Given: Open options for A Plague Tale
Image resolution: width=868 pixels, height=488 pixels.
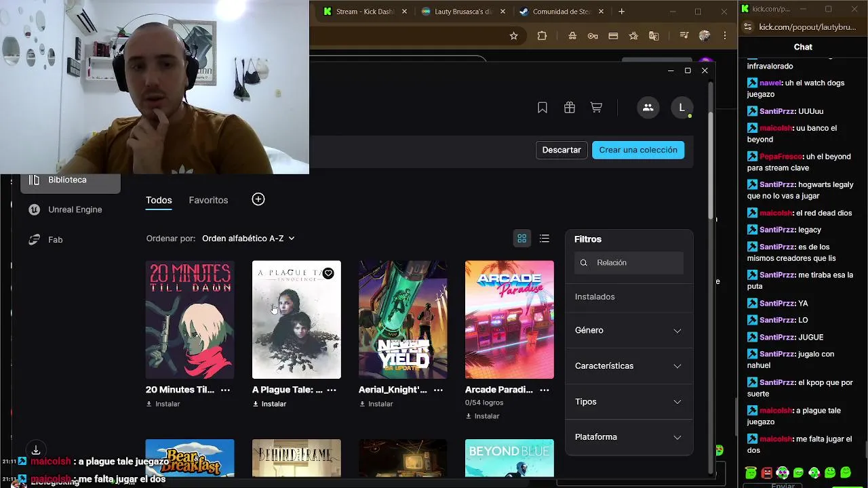Looking at the screenshot, I should (332, 390).
